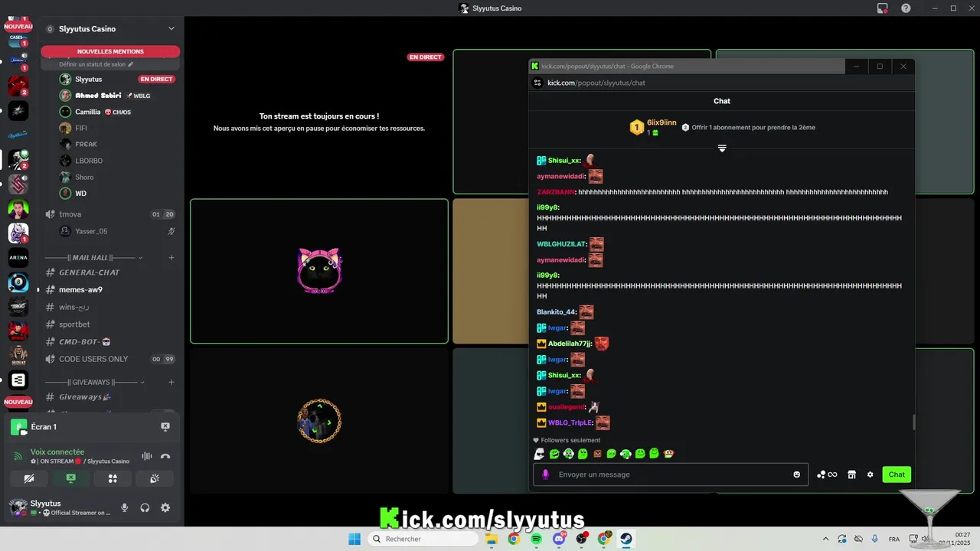Open the white E server icon
The image size is (980, 551).
(x=18, y=380)
